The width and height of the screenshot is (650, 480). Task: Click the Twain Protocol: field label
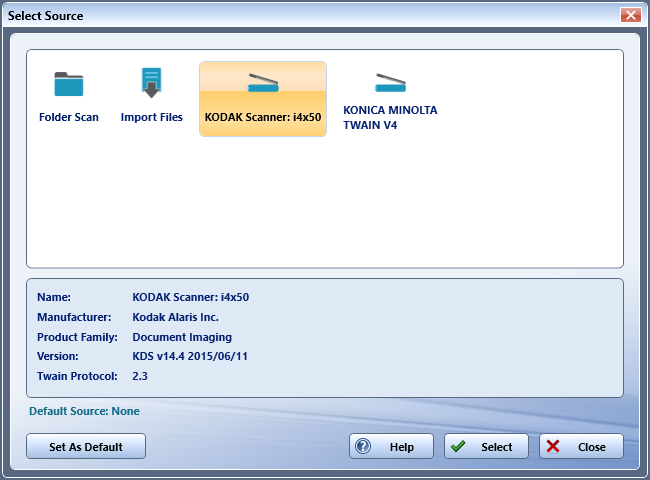[x=77, y=376]
